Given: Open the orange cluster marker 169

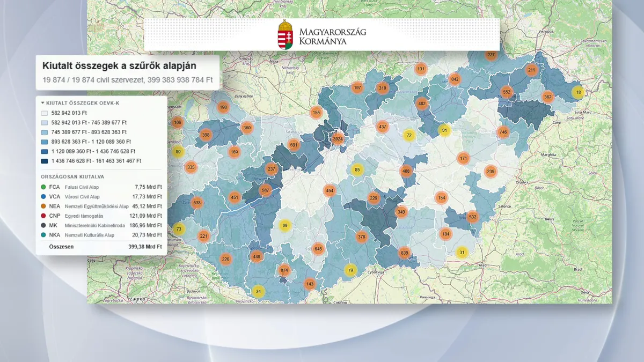Looking at the screenshot, I should click(x=235, y=152).
